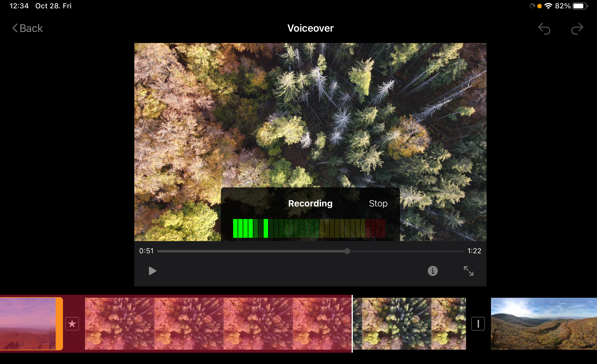Stop the voiceover recording
597x364 pixels.
click(378, 203)
